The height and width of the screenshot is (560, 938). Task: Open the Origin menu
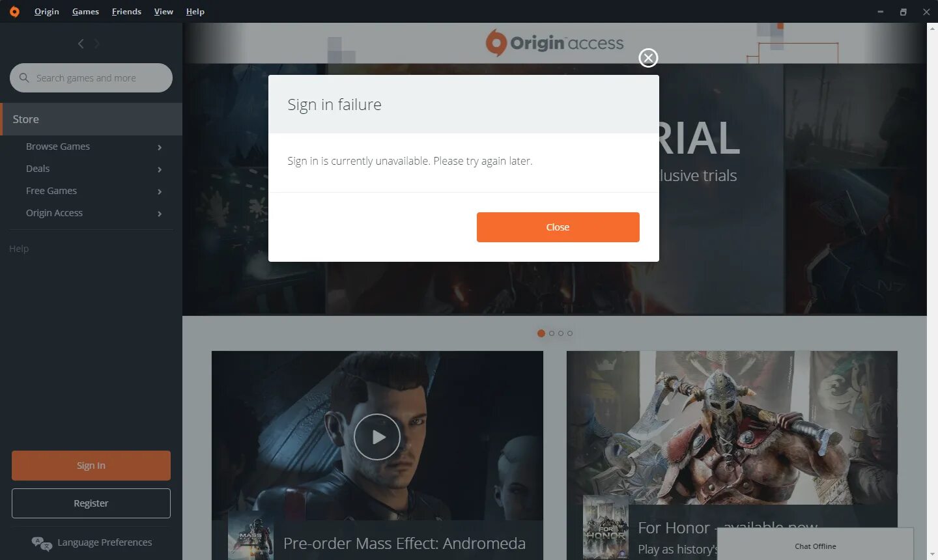47,12
